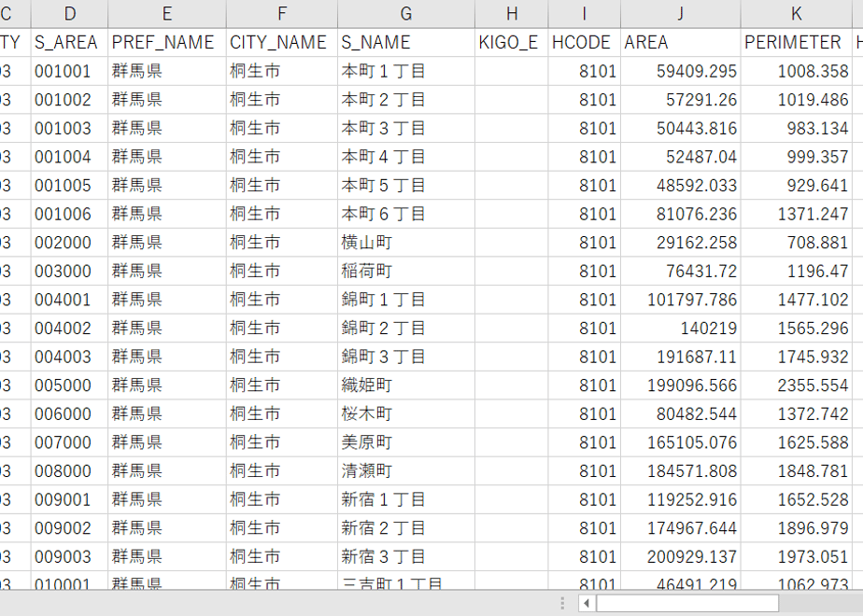
Task: Select cell 錦町１丁目
Action: [x=406, y=300]
